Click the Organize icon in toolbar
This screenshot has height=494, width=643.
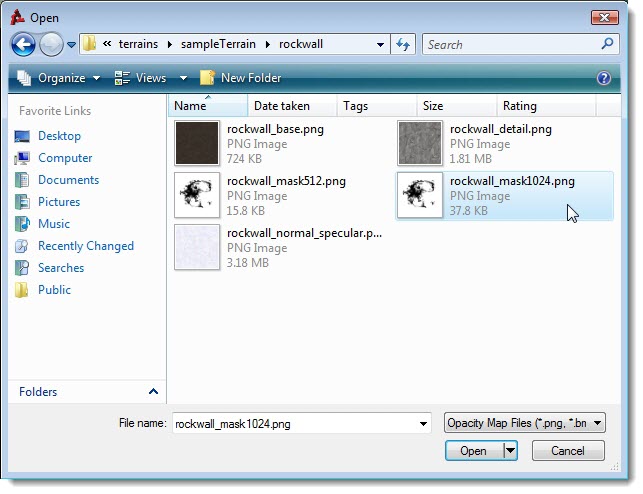coord(25,77)
